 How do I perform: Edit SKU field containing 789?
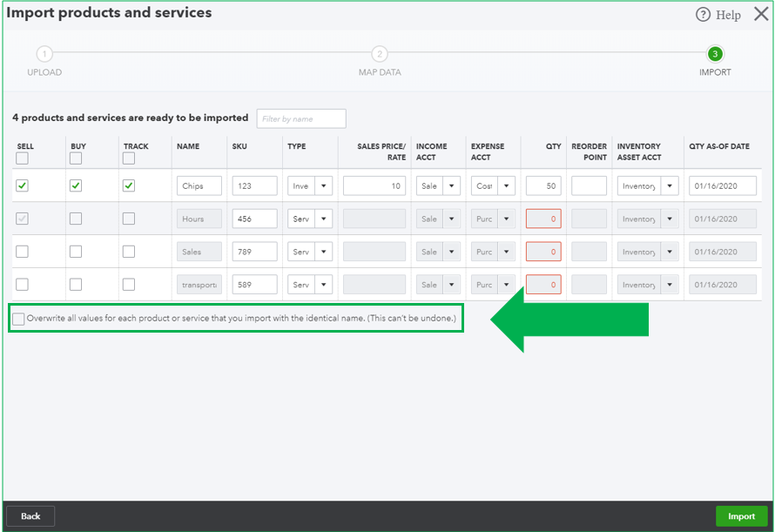click(x=254, y=252)
